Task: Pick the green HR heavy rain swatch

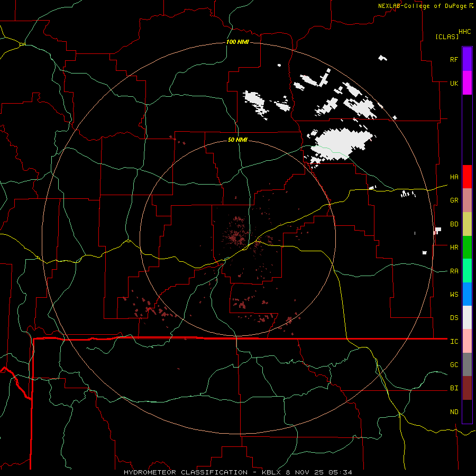Action: point(467,247)
